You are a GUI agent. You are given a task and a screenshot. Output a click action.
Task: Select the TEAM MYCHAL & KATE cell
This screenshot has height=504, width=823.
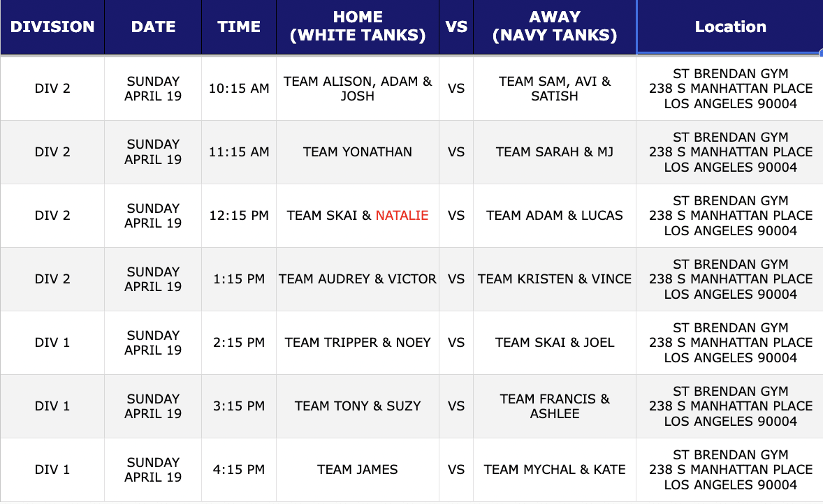tap(555, 470)
